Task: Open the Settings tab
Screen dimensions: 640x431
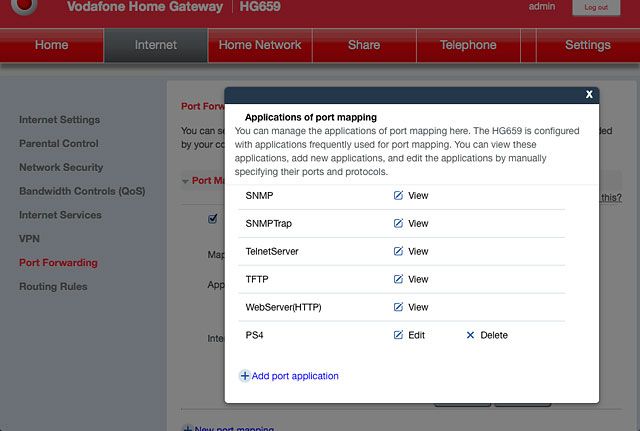Action: (x=588, y=45)
